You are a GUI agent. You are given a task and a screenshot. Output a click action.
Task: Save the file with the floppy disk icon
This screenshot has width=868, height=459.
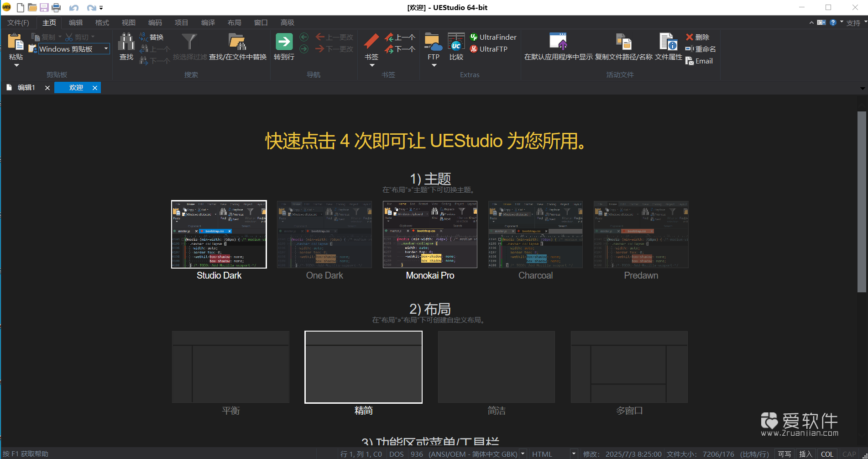tap(44, 7)
